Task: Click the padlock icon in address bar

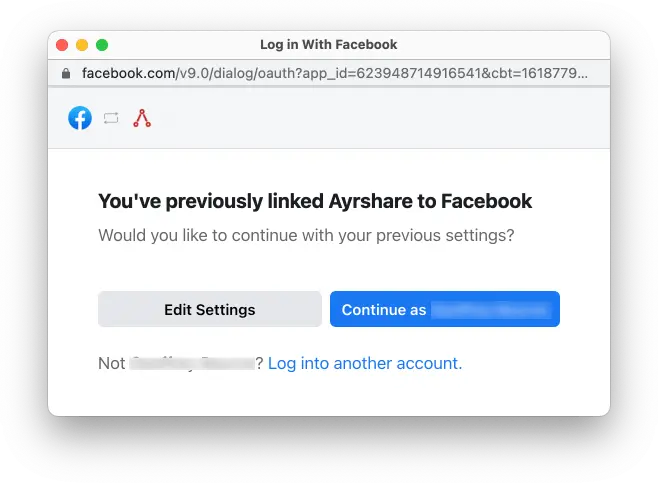Action: tap(66, 73)
